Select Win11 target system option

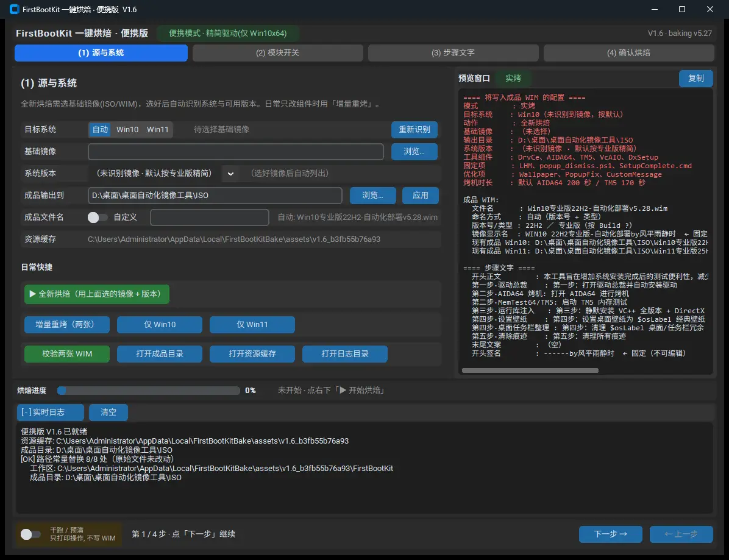[x=158, y=130]
